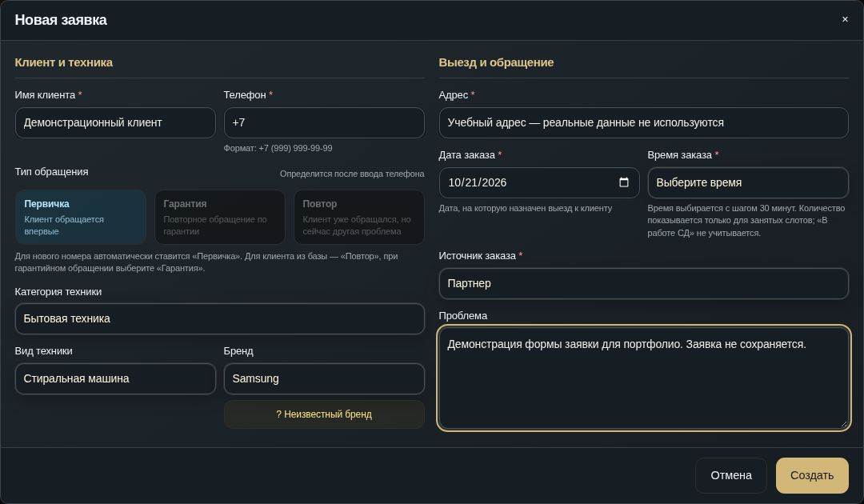Click into the Телефон input field

tap(324, 123)
